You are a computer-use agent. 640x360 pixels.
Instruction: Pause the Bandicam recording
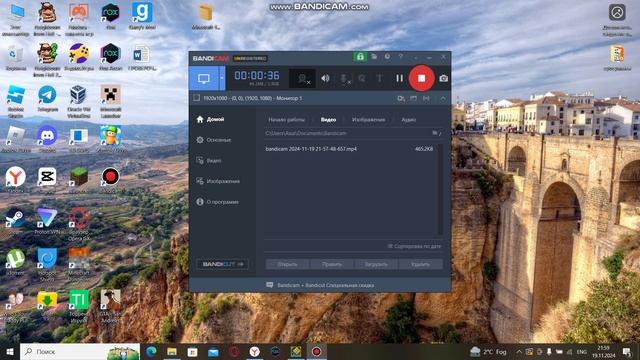(x=399, y=78)
